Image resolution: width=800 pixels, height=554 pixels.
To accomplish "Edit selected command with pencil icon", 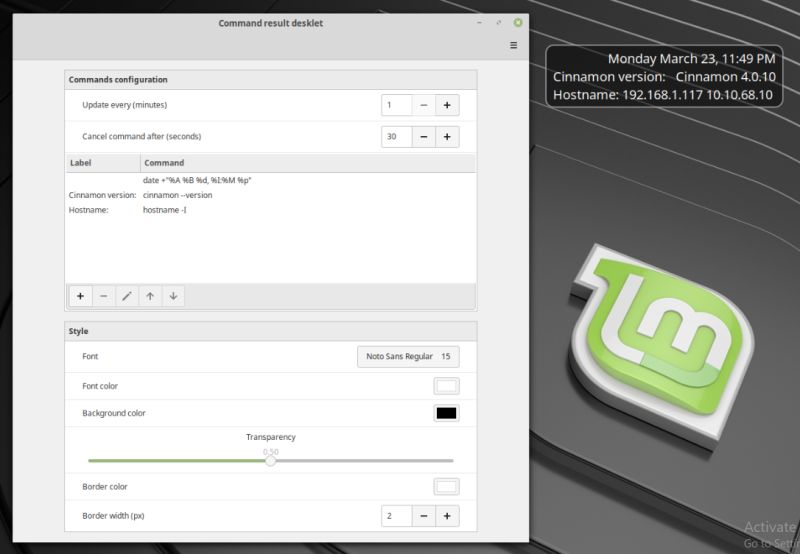I will [x=127, y=296].
